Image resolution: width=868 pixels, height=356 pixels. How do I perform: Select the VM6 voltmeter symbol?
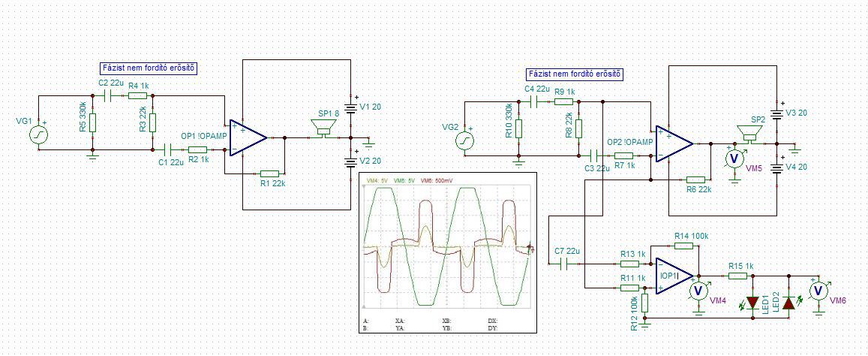click(820, 290)
